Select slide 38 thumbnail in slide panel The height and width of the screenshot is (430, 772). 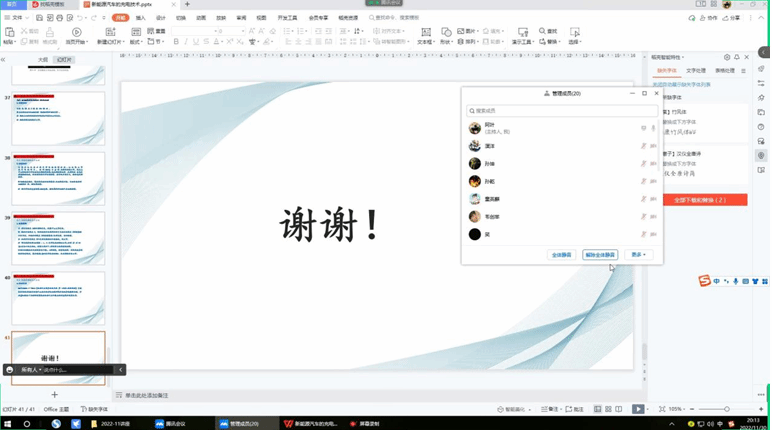coord(58,179)
